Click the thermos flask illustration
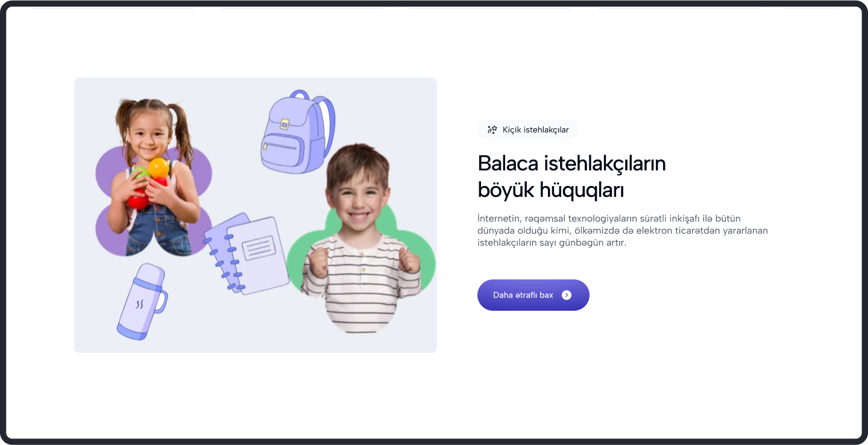This screenshot has width=868, height=445. click(x=142, y=301)
